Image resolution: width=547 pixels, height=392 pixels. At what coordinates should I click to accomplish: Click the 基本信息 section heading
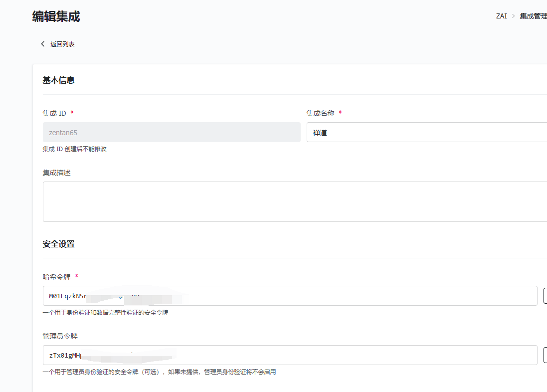(59, 80)
